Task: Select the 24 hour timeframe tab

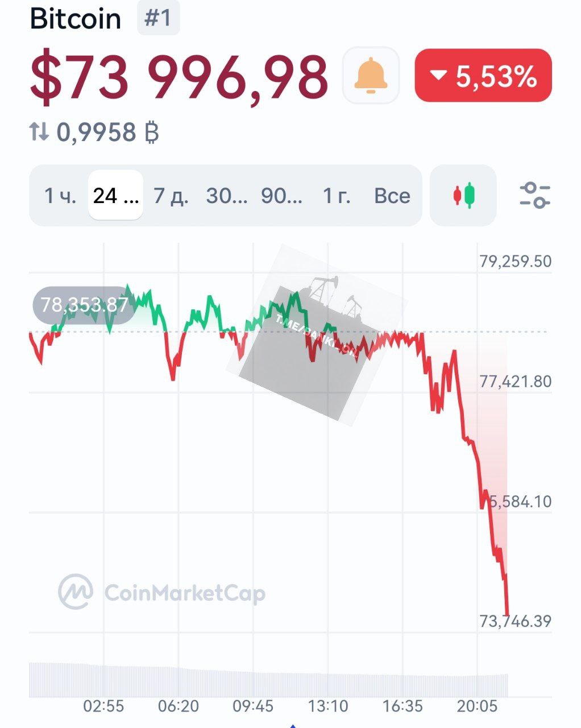Action: (115, 196)
